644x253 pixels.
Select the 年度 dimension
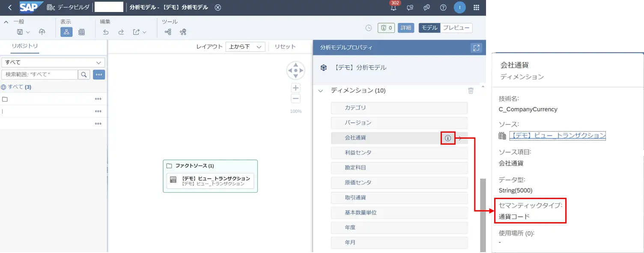click(399, 228)
